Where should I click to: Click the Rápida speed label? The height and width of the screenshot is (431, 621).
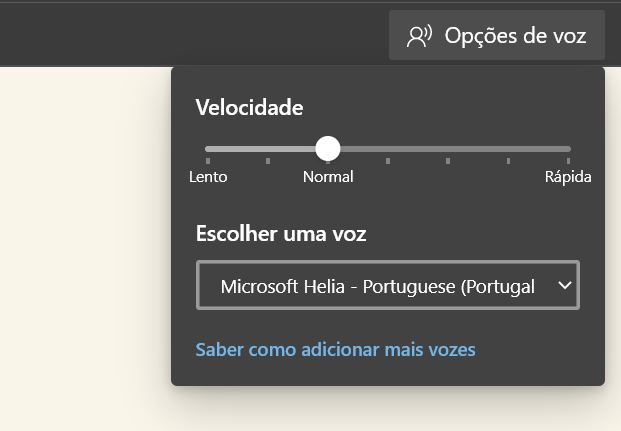pos(568,177)
